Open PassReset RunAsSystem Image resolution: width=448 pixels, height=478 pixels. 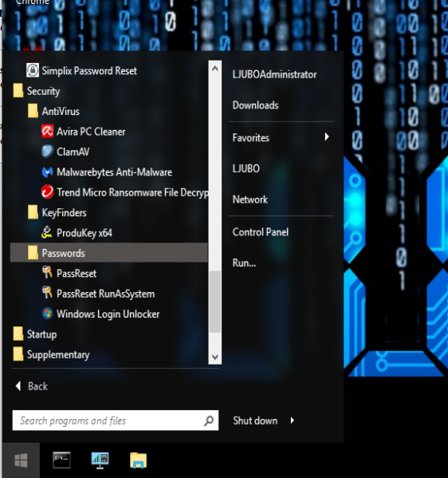[98, 294]
